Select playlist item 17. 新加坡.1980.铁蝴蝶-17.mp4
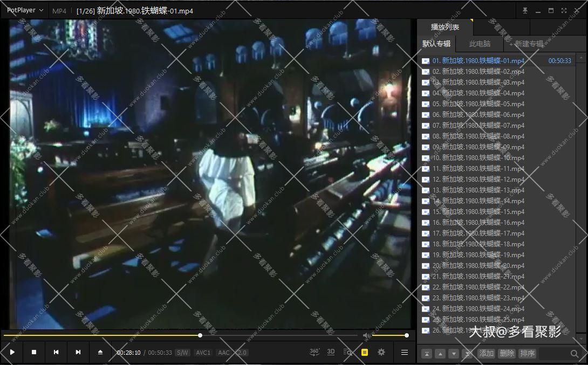The width and height of the screenshot is (588, 365). coord(496,233)
